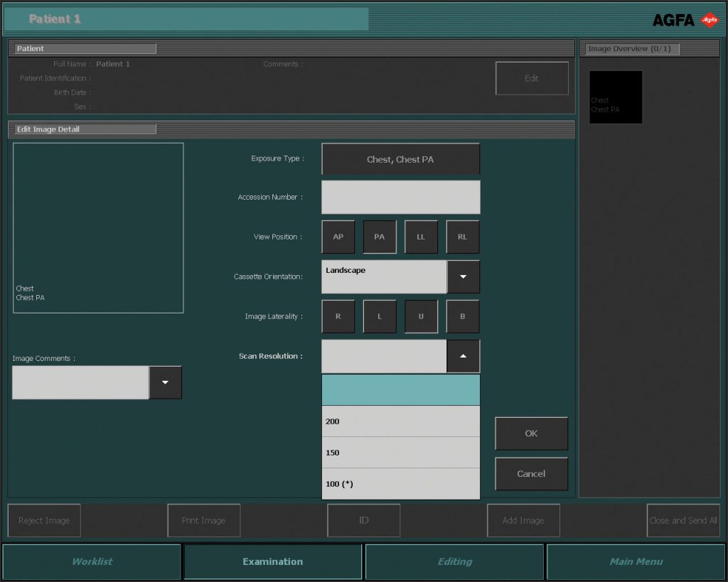Open Cassette Orientation dropdown arrow
The width and height of the screenshot is (728, 582).
pos(464,277)
